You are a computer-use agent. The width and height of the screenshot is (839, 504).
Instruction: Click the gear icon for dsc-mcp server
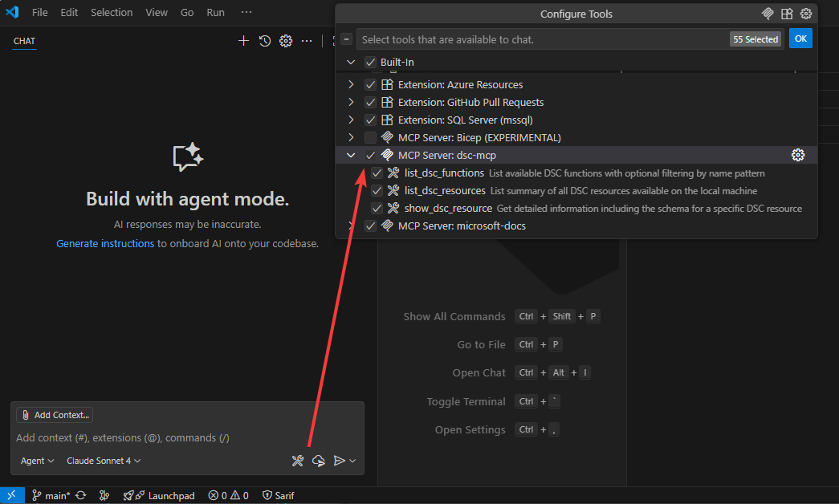(797, 155)
